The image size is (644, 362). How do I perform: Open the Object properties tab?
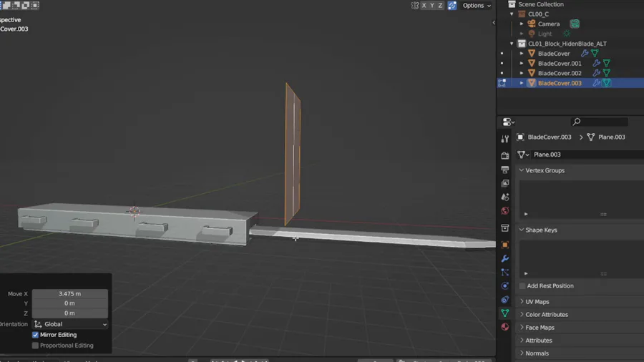(x=504, y=245)
